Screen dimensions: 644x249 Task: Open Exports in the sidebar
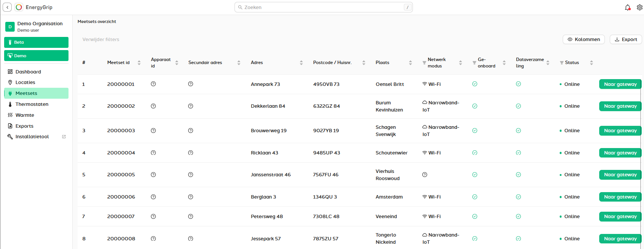pos(36,126)
